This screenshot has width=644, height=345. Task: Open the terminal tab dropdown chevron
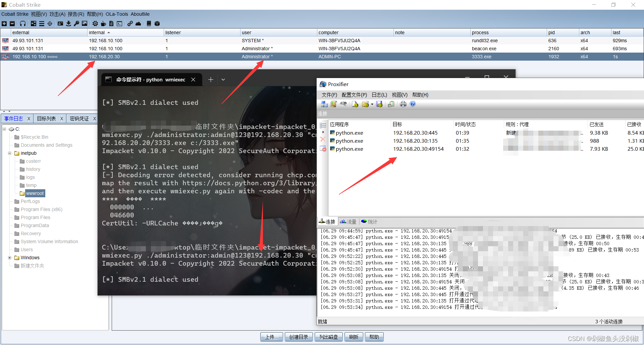coord(223,80)
